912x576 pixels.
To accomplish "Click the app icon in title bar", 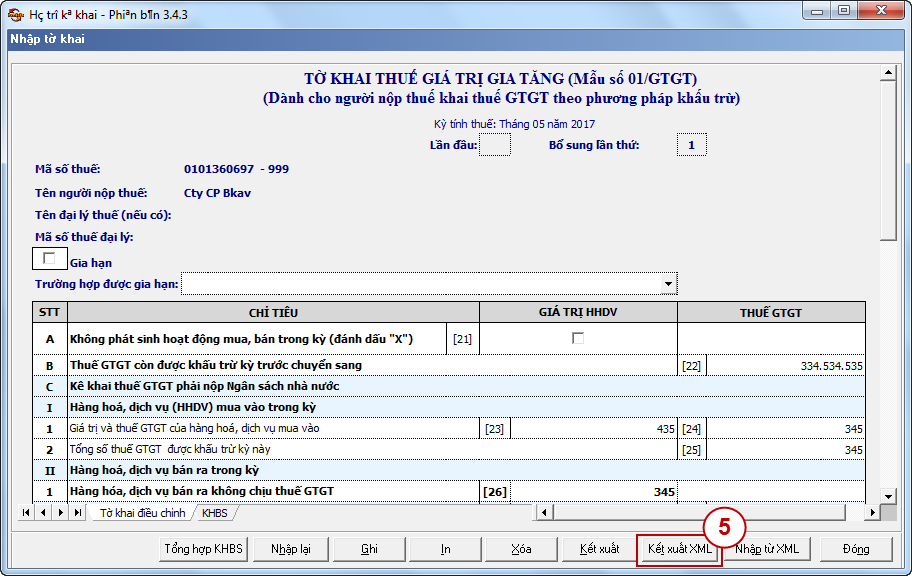I will click(x=14, y=13).
